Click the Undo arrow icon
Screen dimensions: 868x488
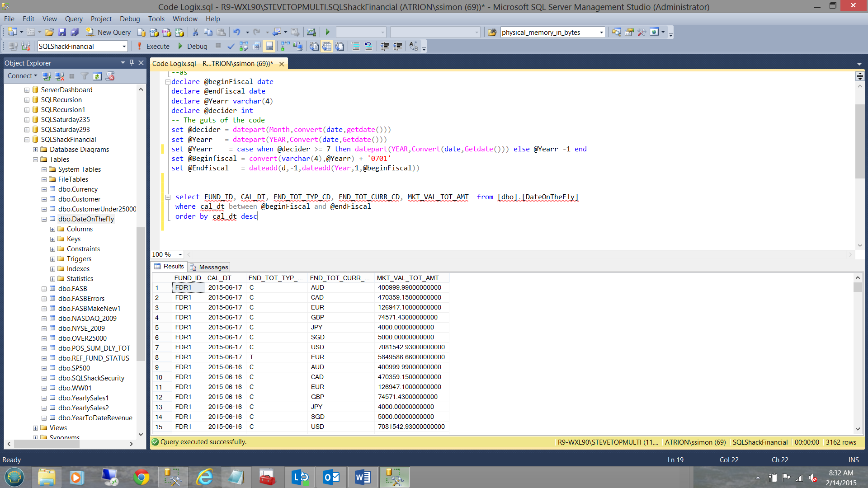(236, 32)
